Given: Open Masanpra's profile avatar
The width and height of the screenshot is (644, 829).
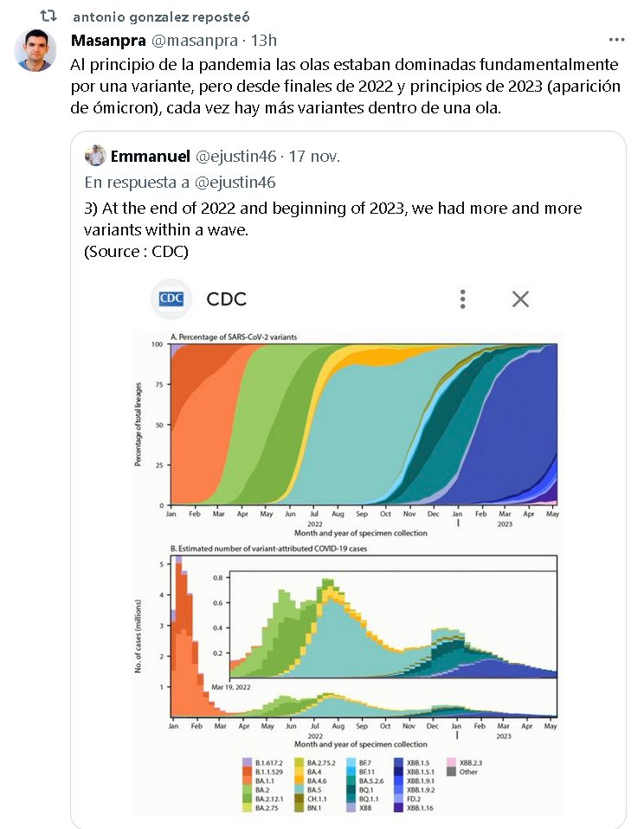Looking at the screenshot, I should [35, 50].
